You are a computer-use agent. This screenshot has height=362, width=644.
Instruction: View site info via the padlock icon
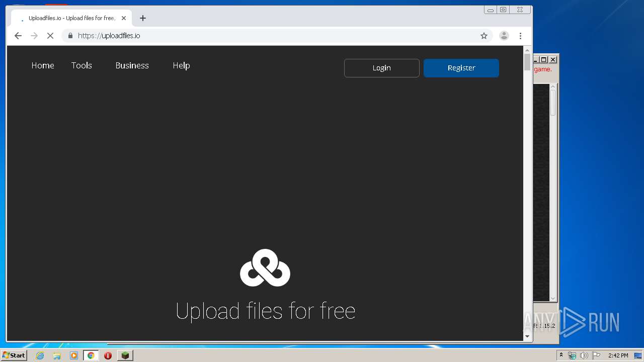point(70,36)
